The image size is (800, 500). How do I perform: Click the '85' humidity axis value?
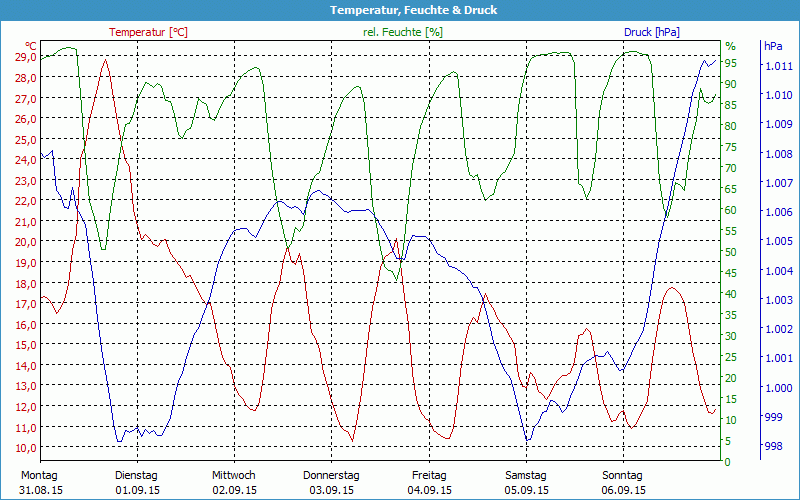(x=731, y=105)
